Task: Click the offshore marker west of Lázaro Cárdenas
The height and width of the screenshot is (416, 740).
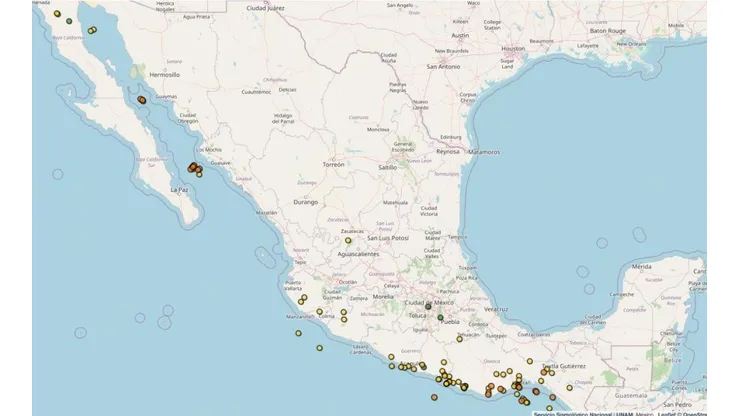Action: tap(320, 348)
